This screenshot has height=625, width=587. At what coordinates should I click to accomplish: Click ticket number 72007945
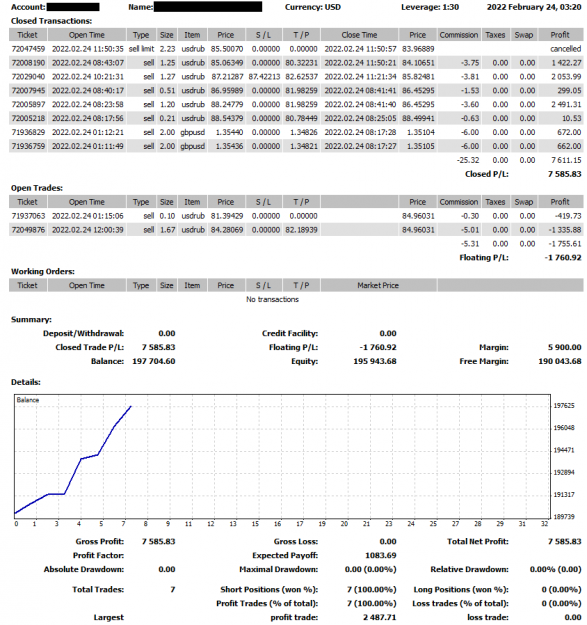28,90
